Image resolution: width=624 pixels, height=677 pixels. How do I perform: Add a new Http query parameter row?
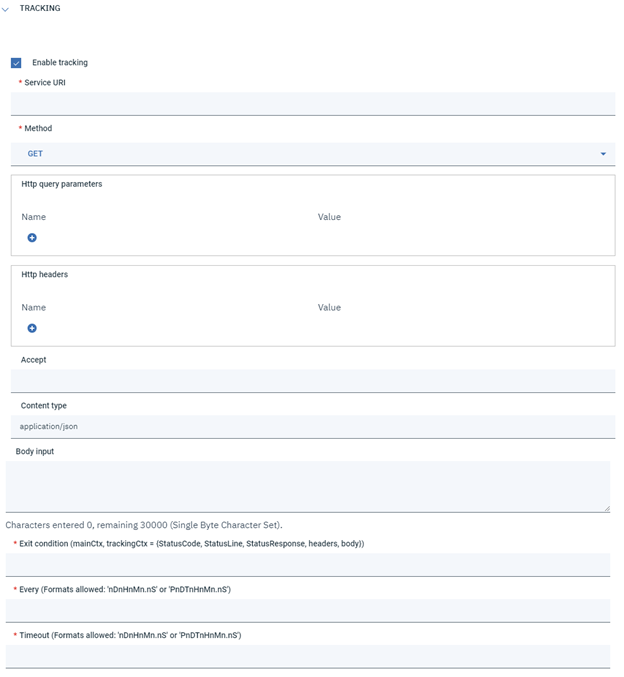coord(32,238)
